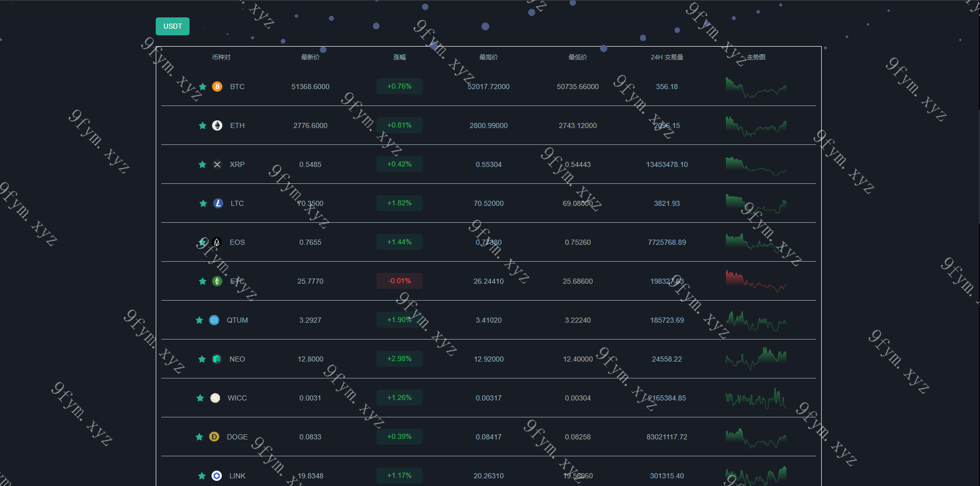Screen dimensions: 980x486
Task: Select the USDT market tab
Action: [173, 26]
